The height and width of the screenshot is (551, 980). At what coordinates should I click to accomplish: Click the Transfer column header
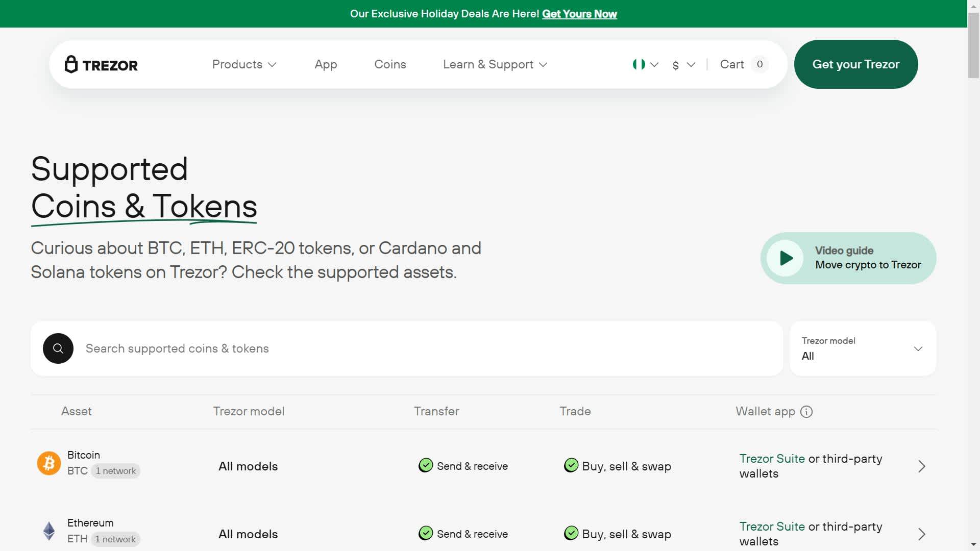coord(436,411)
